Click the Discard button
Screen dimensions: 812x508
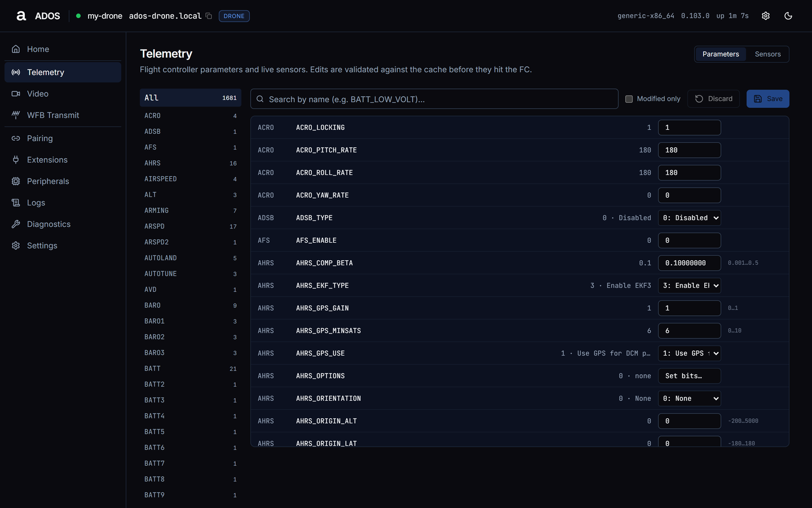(713, 99)
